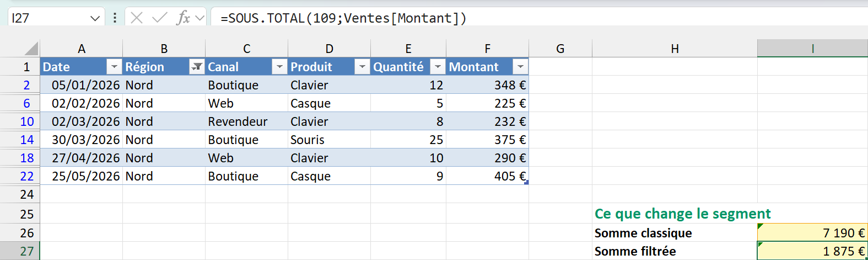Select column F header
The image size is (868, 260).
point(488,49)
